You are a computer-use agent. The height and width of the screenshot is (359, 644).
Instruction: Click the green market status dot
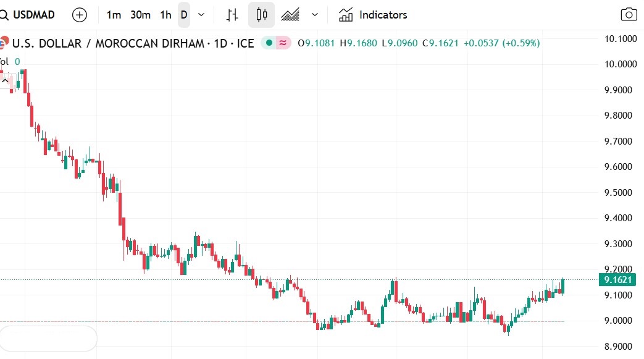pos(269,43)
